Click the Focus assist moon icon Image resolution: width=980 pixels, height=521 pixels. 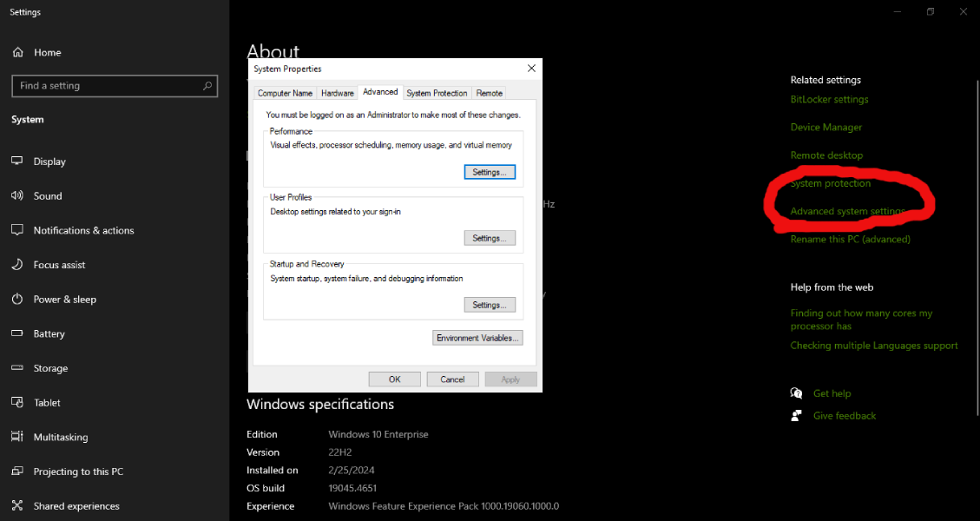(x=16, y=265)
